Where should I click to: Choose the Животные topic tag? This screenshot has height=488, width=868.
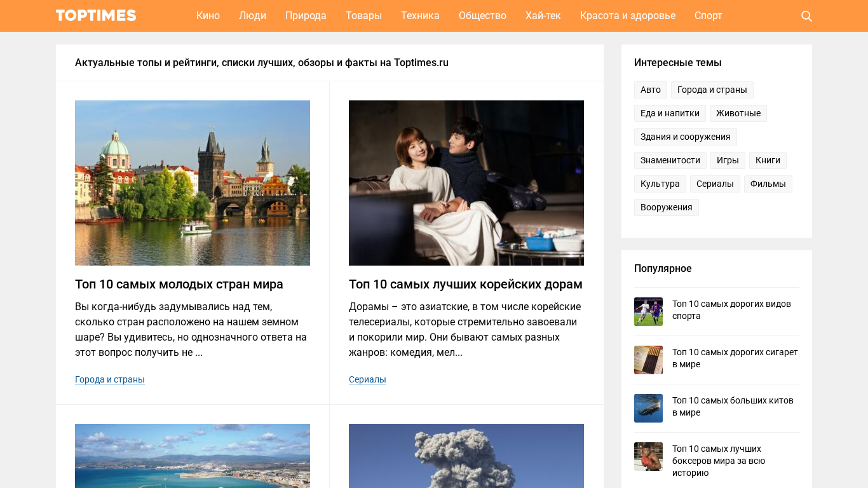point(738,113)
